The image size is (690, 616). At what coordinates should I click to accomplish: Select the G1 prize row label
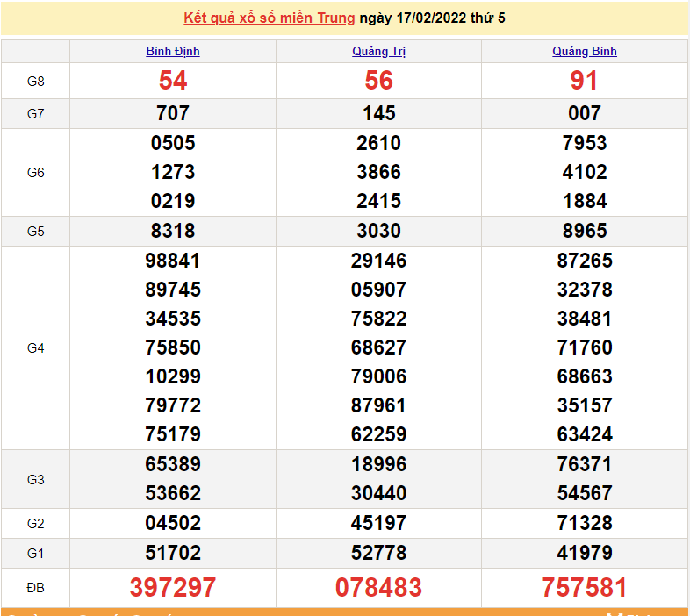[35, 553]
